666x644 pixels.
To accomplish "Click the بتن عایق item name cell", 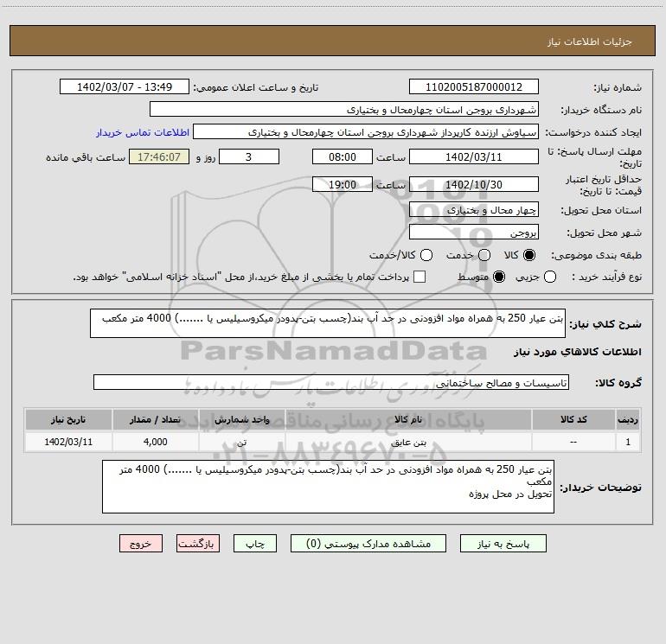I will [x=408, y=442].
